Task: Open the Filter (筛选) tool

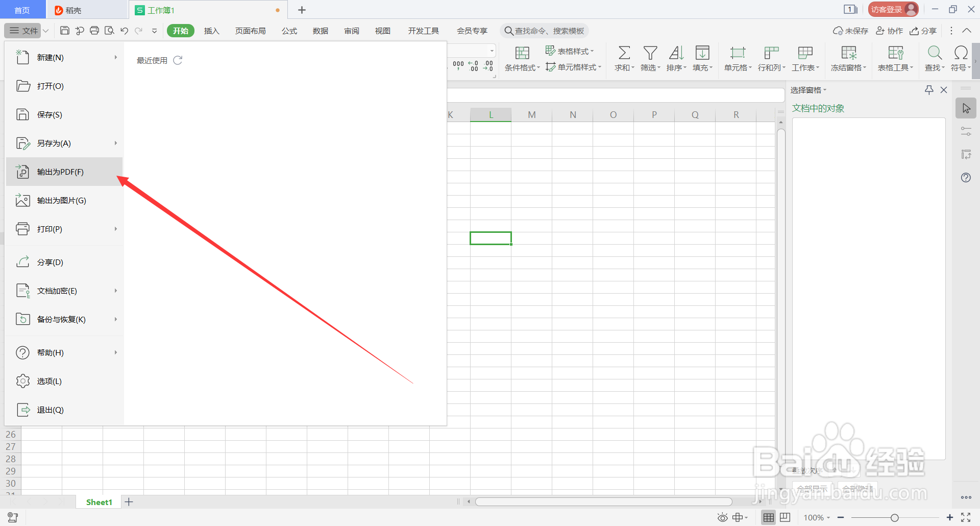Action: (650, 58)
